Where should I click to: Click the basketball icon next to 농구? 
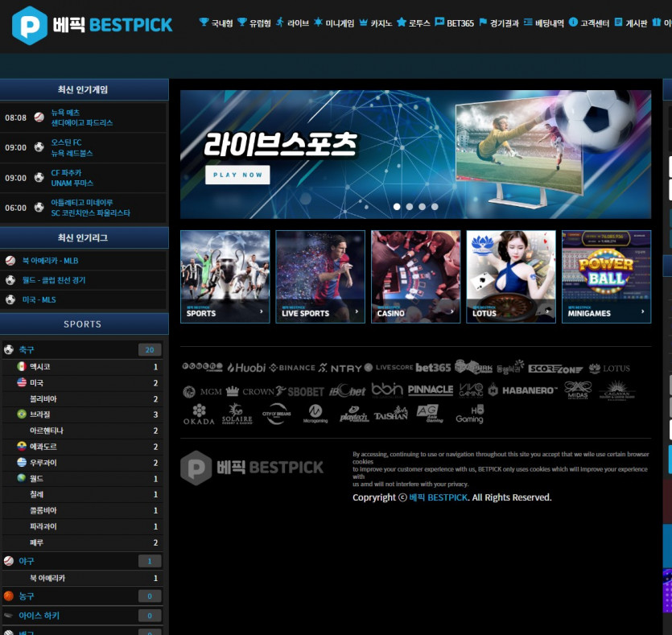(x=9, y=596)
